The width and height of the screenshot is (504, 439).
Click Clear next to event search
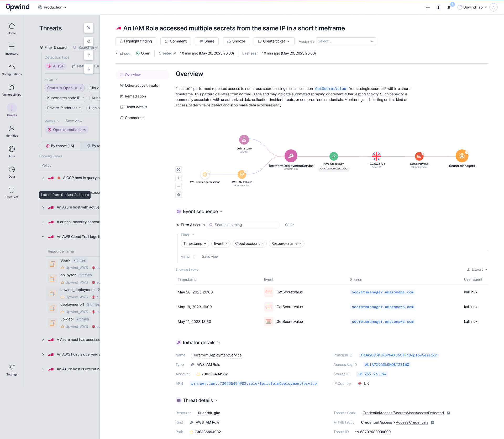[x=289, y=225]
